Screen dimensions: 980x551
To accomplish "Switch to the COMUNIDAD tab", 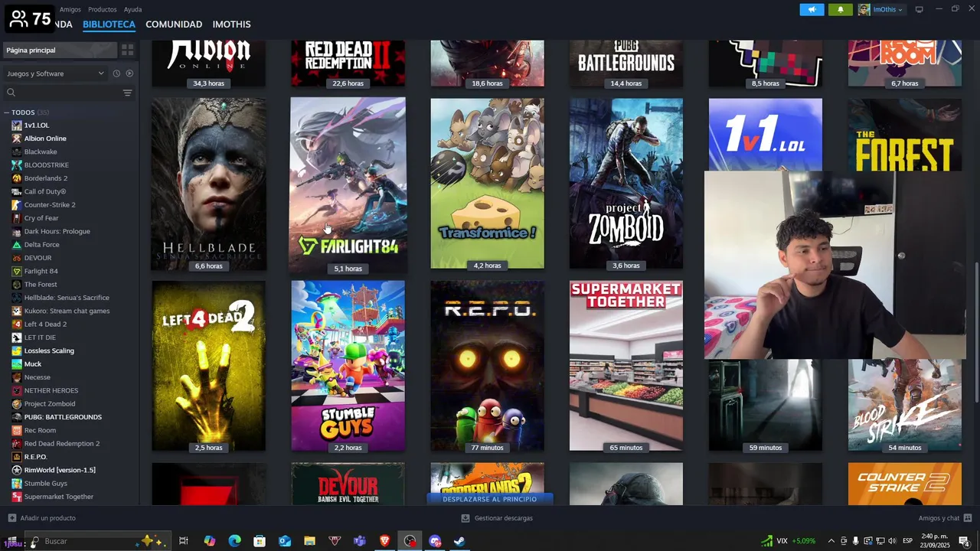I will click(174, 24).
